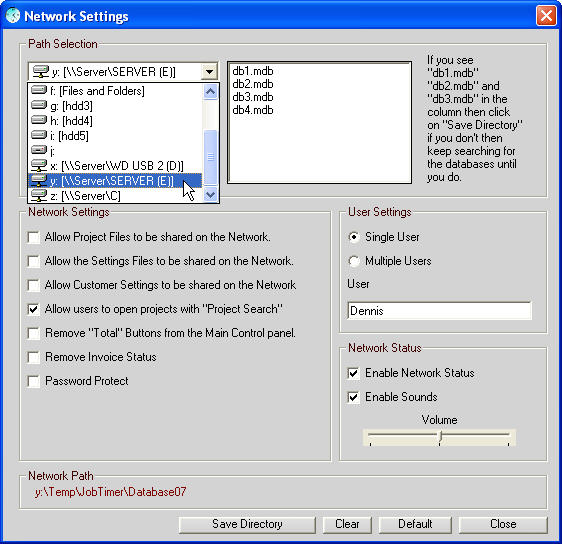This screenshot has width=562, height=544.
Task: Click the network drive icon for z: \\Server\C
Action: [39, 195]
